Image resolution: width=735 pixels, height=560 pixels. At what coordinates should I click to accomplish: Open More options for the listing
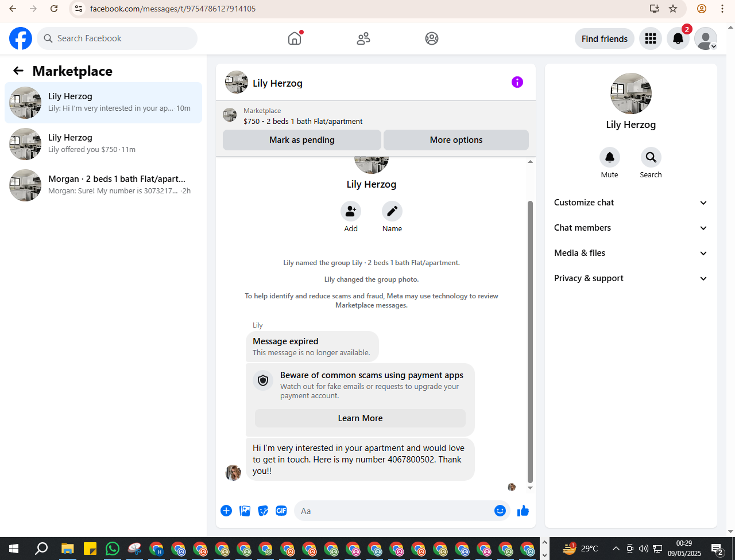(x=456, y=140)
